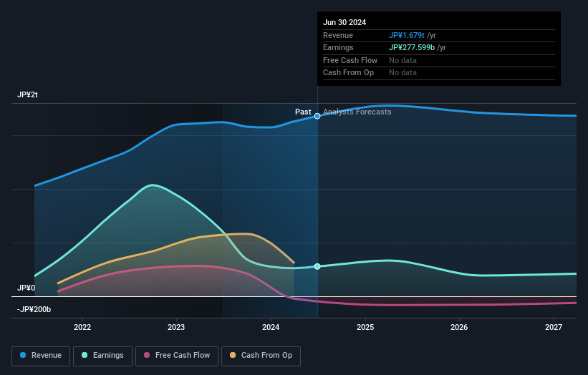Click the 2027 x-axis label

[x=554, y=327]
